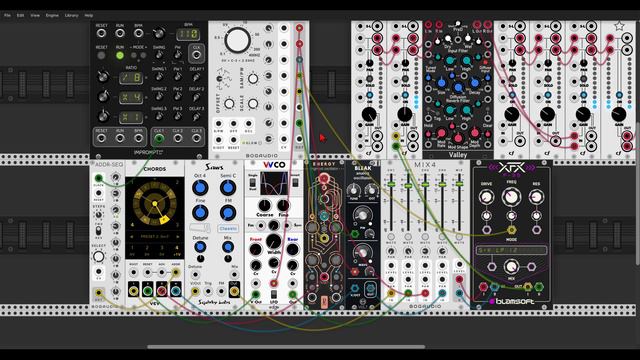Mute channel 2 on MIX4
This screenshot has height=360, width=640.
coord(408,236)
